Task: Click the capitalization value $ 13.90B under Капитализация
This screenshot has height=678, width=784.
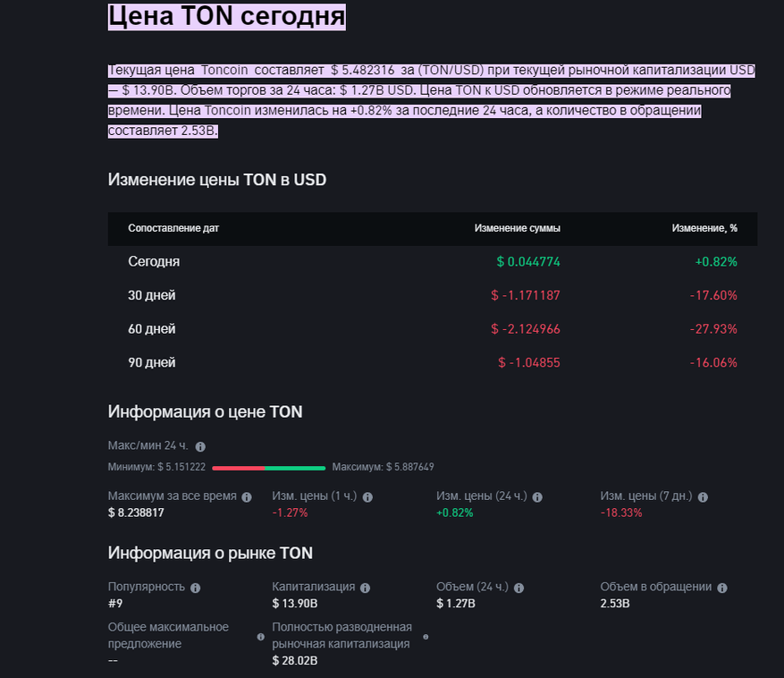Action: [294, 604]
